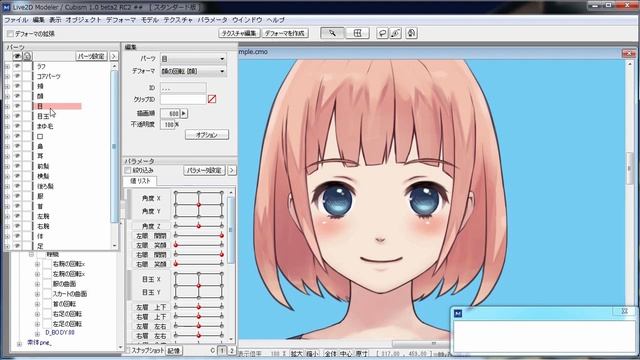
Task: Select the brush selection tool in toolbar
Action: tap(396, 33)
